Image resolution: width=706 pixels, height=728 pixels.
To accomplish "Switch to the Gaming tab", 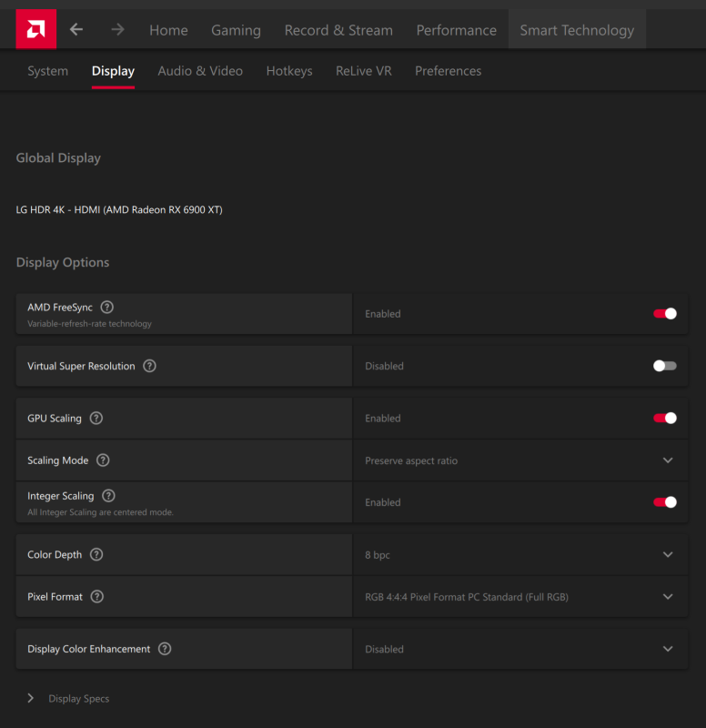I will (x=236, y=30).
